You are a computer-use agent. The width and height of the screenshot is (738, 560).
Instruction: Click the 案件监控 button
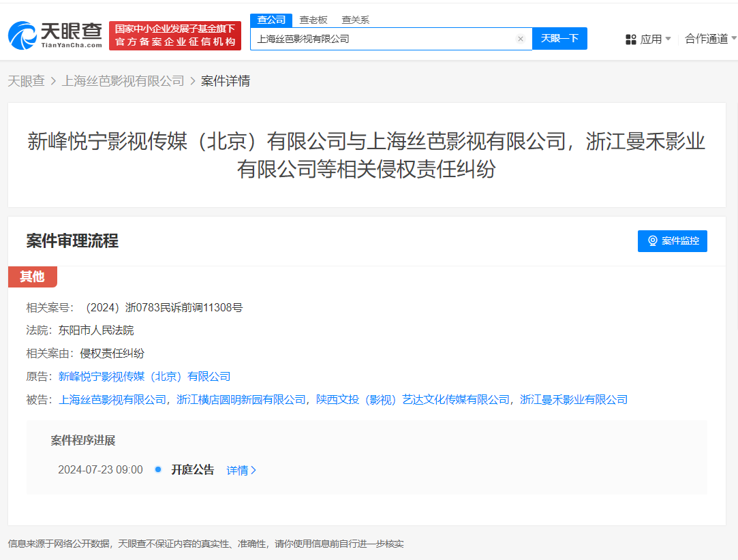677,240
